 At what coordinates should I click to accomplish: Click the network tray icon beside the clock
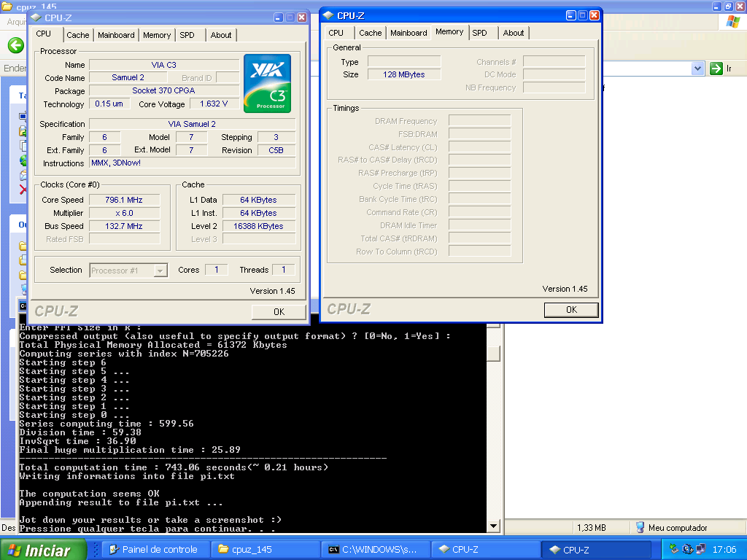tap(700, 549)
